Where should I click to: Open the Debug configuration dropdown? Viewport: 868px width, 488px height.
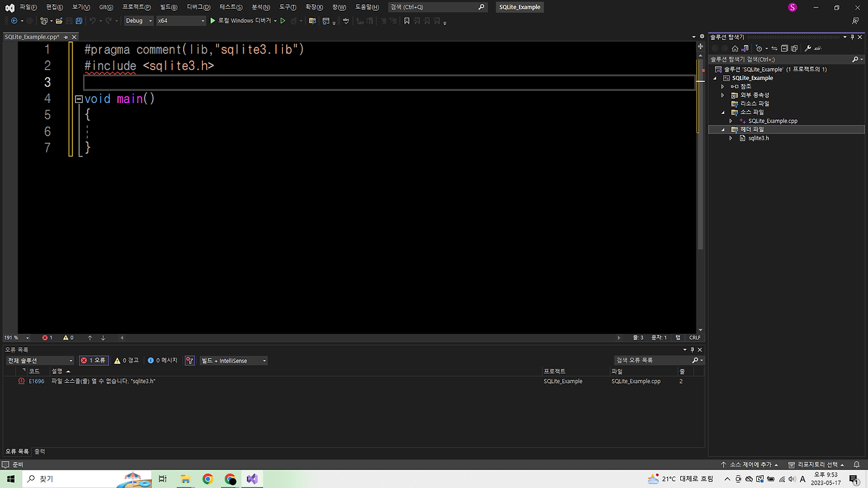139,21
